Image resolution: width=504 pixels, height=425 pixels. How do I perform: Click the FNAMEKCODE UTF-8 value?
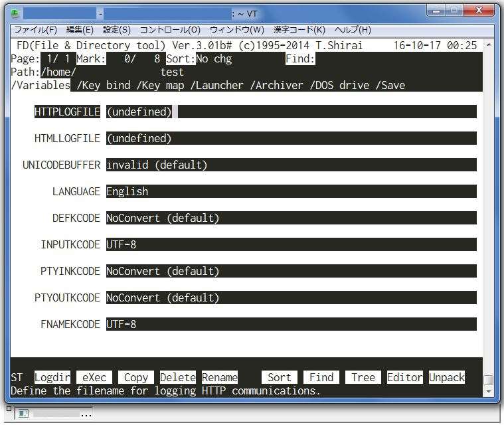[292, 324]
